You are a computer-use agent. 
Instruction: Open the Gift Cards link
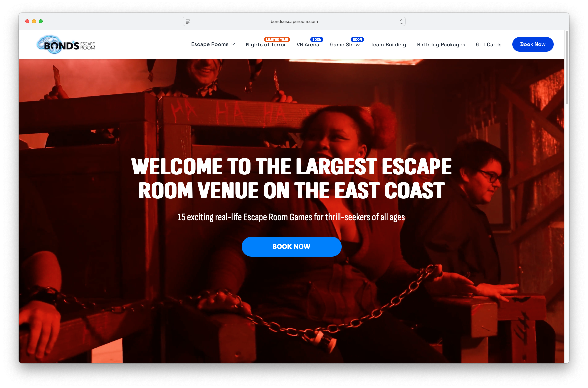[x=488, y=45]
